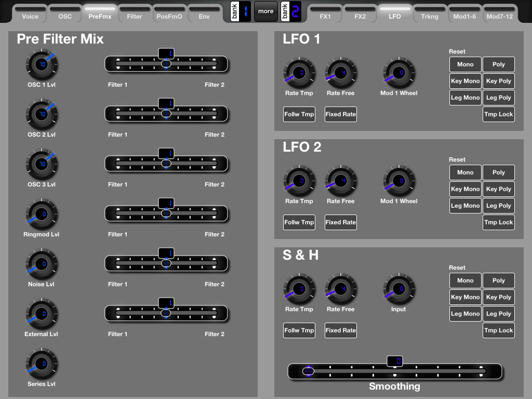This screenshot has height=399, width=532.
Task: Click OSC 2 filter routing slider
Action: pyautogui.click(x=166, y=114)
